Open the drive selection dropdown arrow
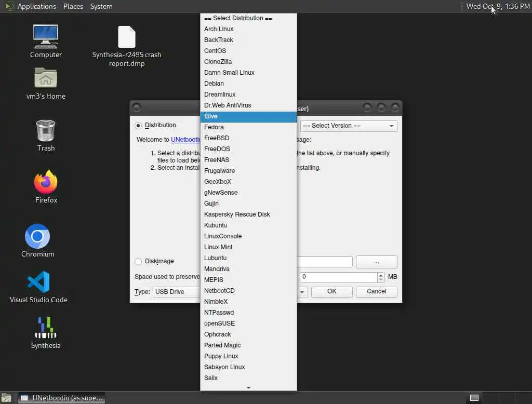532x404 pixels. [302, 292]
